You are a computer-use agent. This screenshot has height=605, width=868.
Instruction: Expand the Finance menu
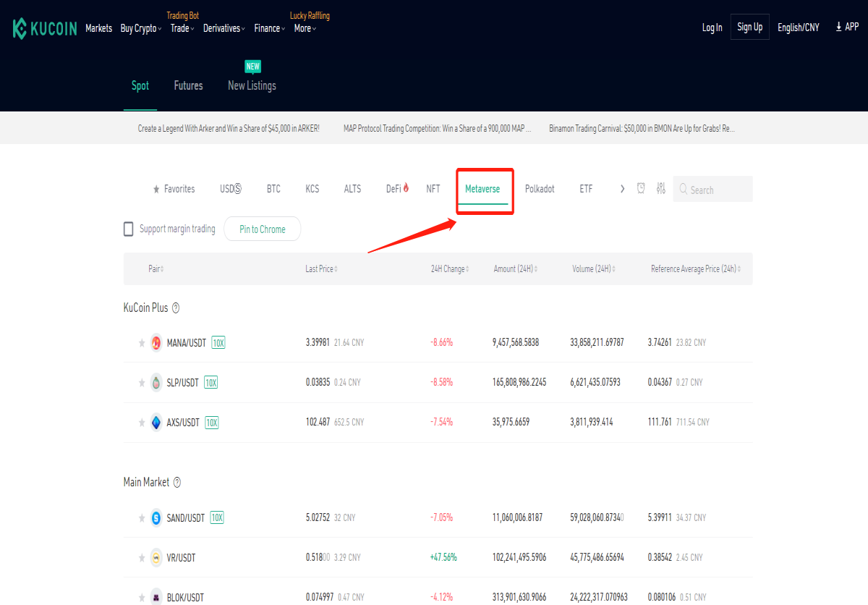coord(270,28)
